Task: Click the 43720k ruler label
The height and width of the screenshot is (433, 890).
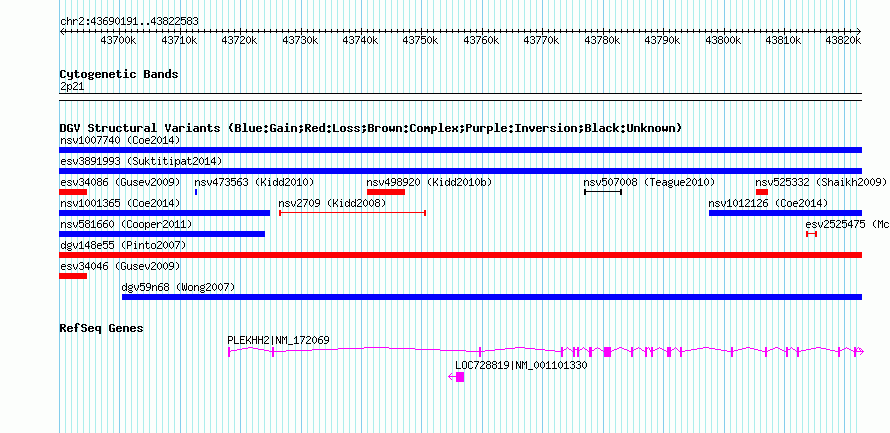Action: point(239,40)
